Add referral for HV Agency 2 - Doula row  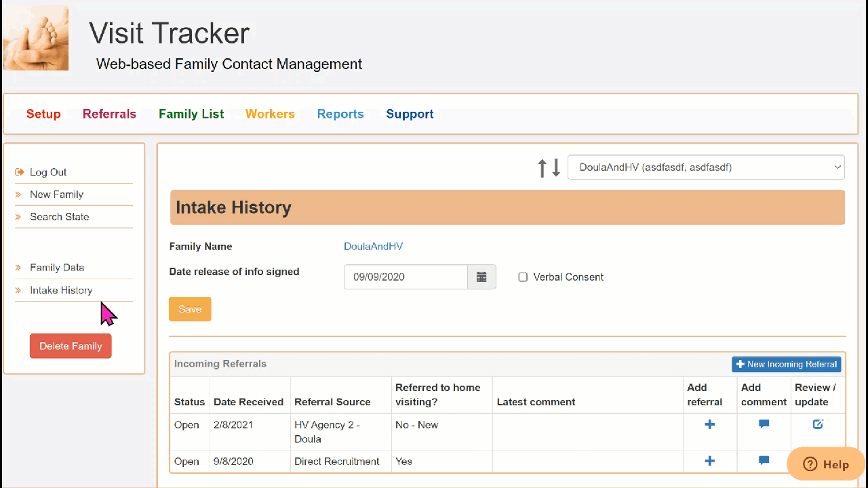(x=709, y=424)
